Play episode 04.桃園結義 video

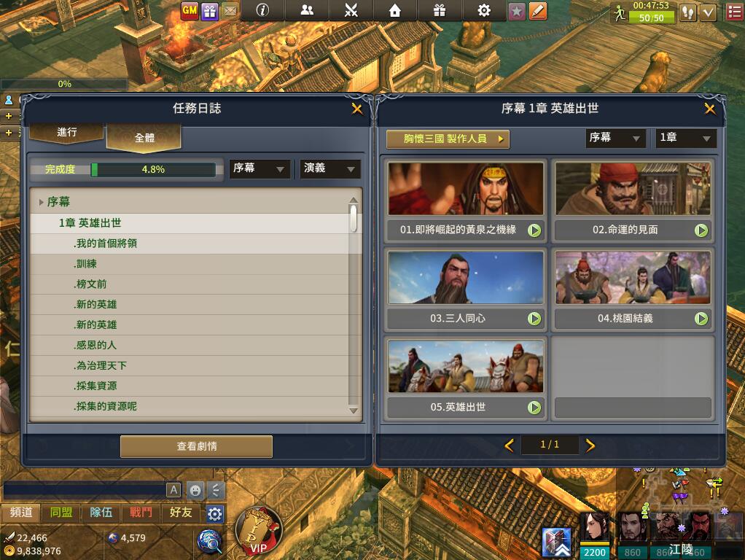pos(701,318)
